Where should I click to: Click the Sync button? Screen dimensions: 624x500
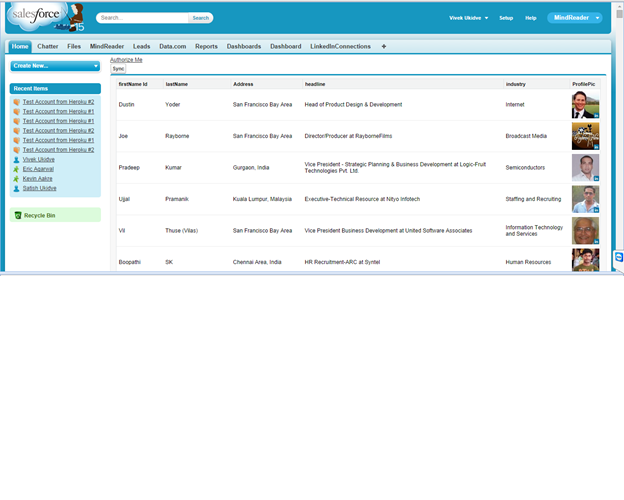pos(118,69)
